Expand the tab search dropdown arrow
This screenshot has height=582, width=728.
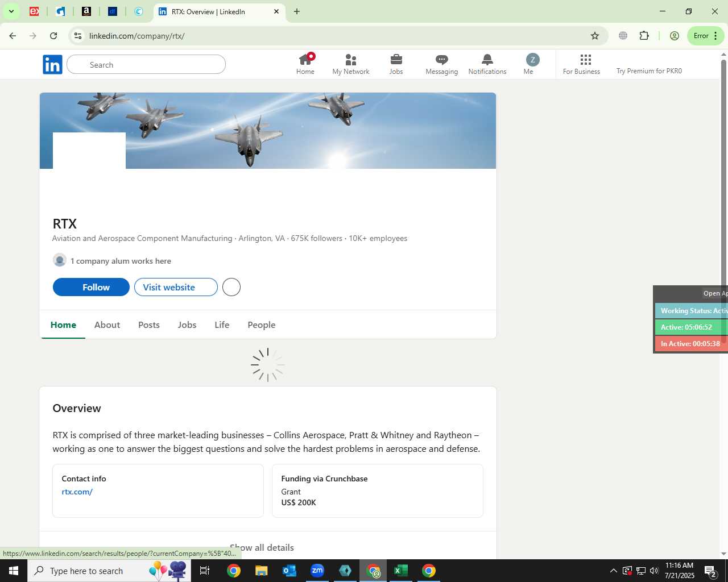(11, 11)
